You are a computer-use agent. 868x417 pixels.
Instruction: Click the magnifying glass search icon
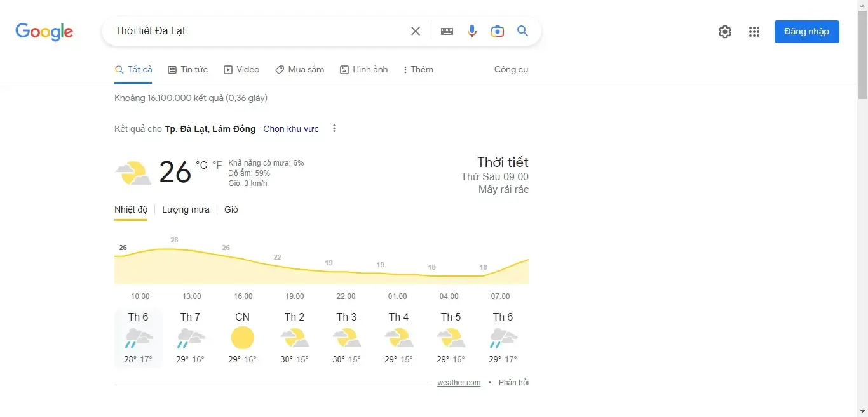pos(522,30)
